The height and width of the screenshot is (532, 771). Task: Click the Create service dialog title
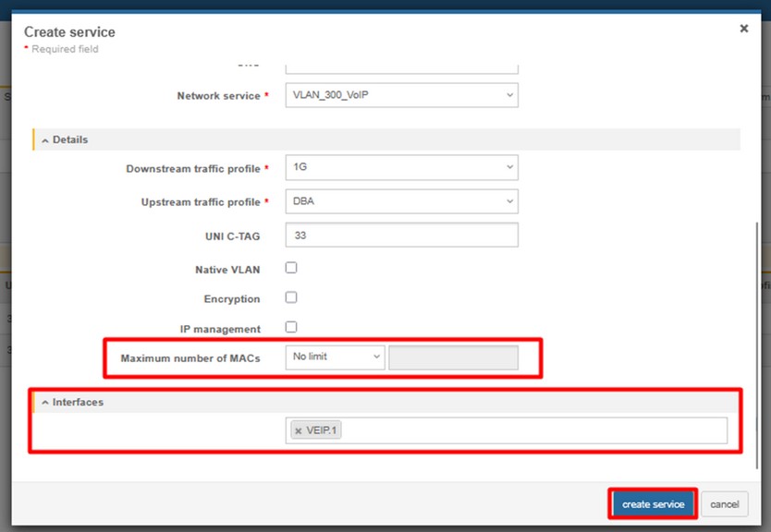[69, 32]
